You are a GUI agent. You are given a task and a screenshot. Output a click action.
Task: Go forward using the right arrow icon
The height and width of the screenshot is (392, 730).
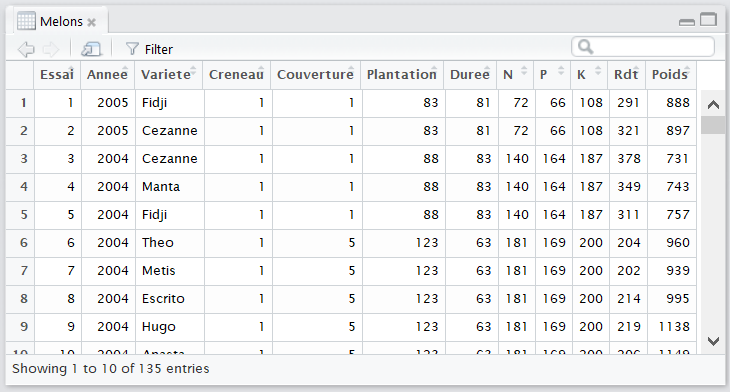(51, 49)
